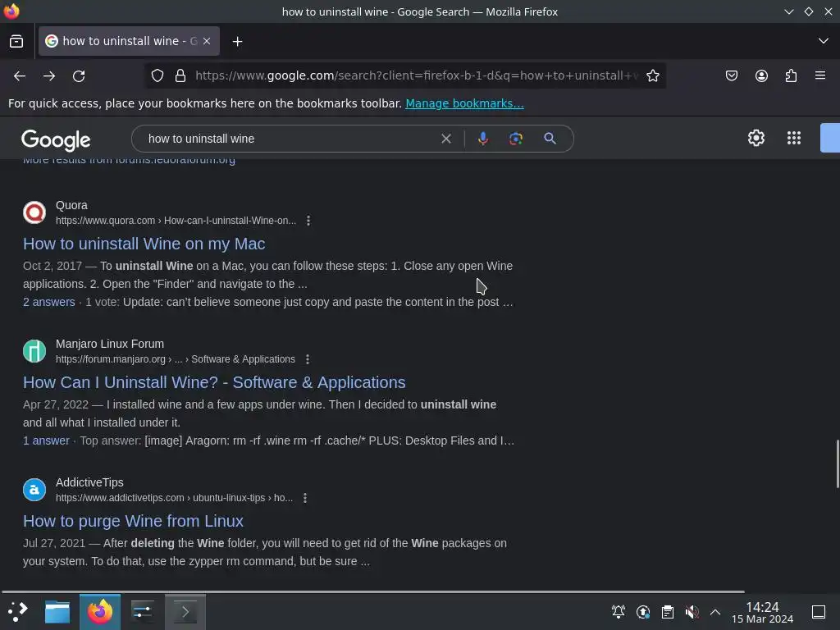Go back to the previous page
The image size is (840, 630).
tap(20, 76)
